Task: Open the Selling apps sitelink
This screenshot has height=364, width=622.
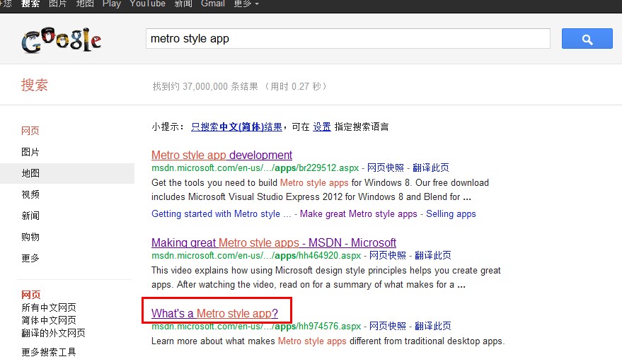Action: click(x=451, y=214)
